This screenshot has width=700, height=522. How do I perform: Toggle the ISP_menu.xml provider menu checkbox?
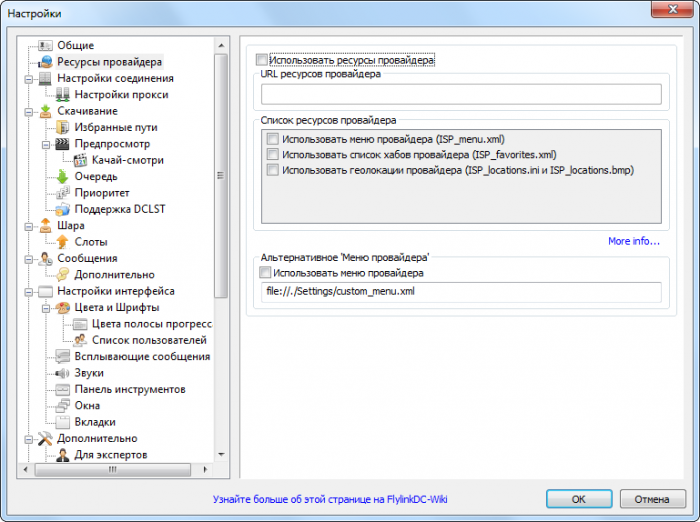[272, 139]
